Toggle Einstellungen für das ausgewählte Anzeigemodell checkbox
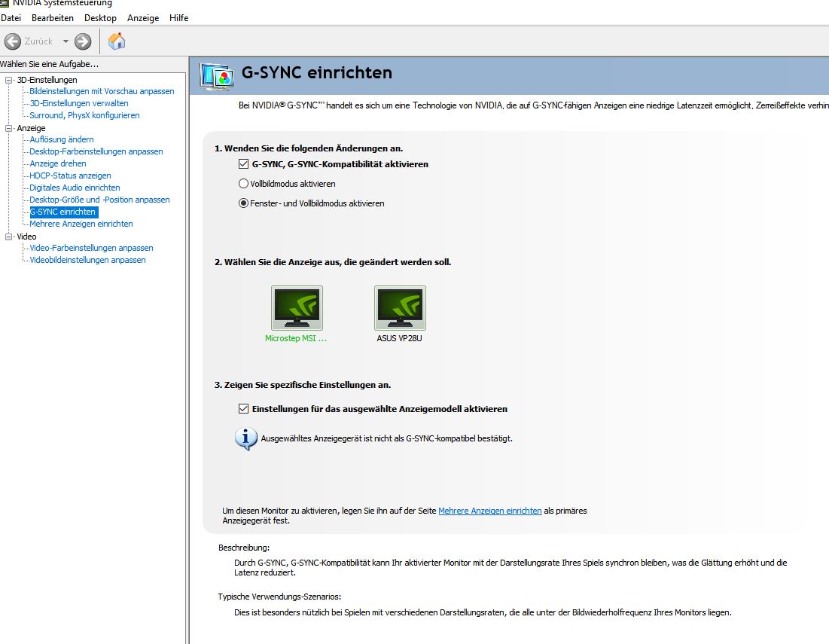The image size is (829, 644). [x=243, y=409]
